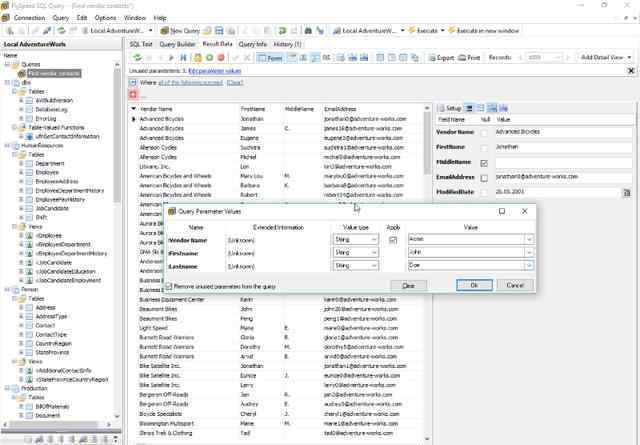Click all of the following apply link
Viewport: 640px width, 445px height.
click(191, 82)
